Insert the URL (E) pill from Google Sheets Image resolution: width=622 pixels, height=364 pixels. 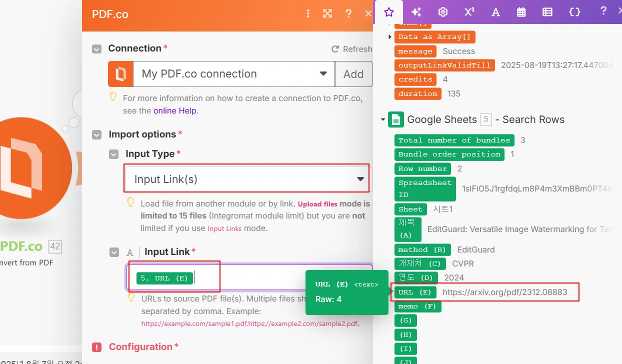pos(415,292)
